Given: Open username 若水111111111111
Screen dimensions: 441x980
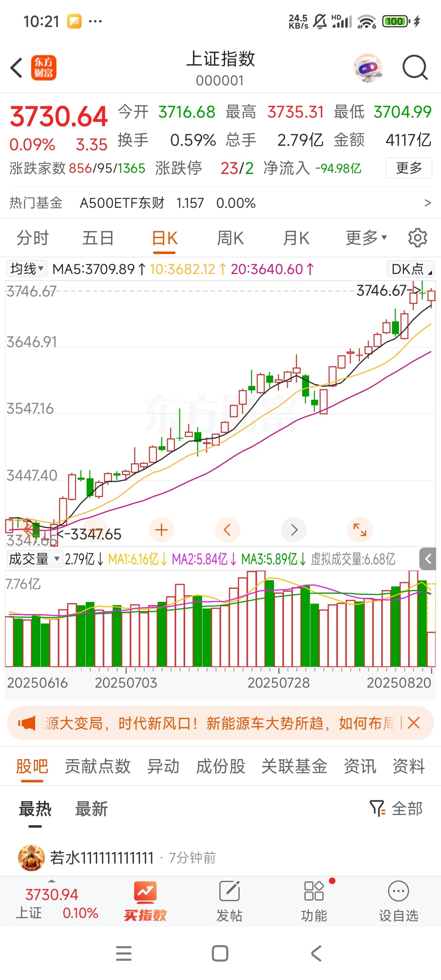Looking at the screenshot, I should point(102,858).
